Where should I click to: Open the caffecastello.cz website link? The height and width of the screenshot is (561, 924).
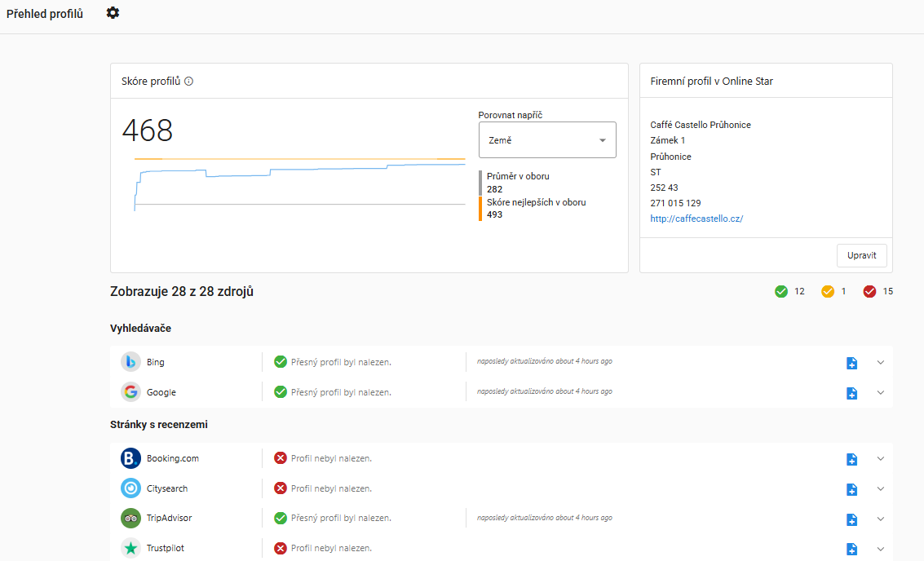pos(696,219)
